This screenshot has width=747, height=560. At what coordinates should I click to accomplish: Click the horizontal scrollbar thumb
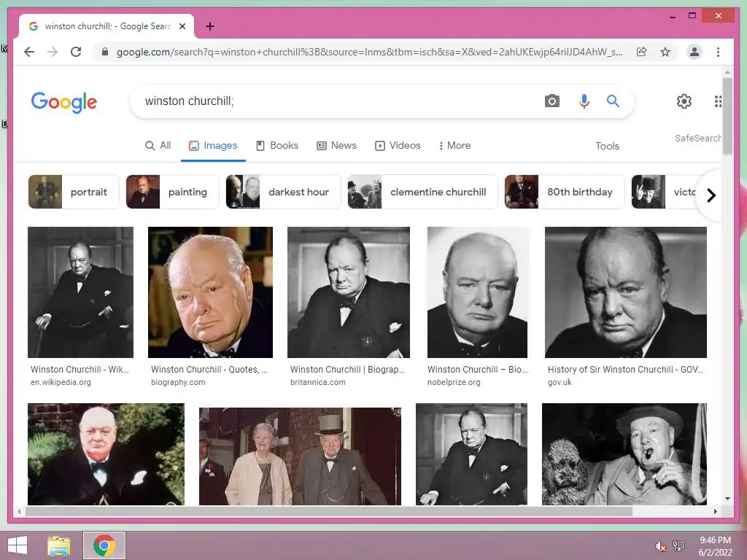click(329, 511)
